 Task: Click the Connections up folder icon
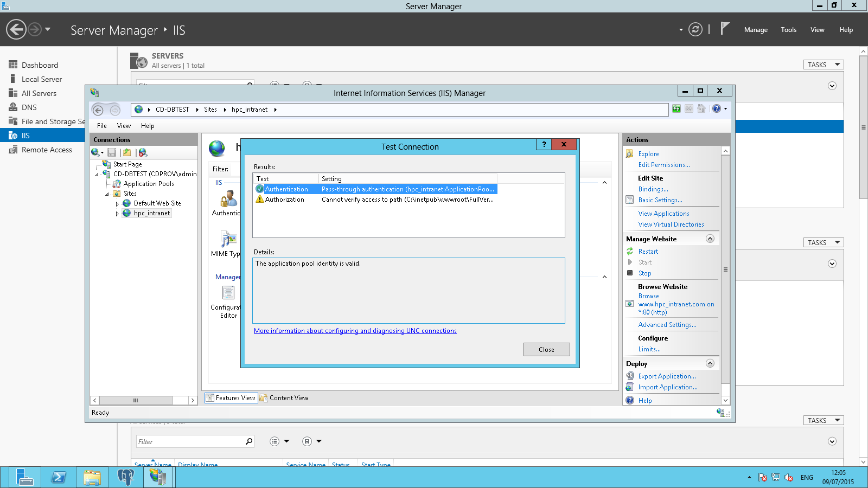(x=127, y=152)
